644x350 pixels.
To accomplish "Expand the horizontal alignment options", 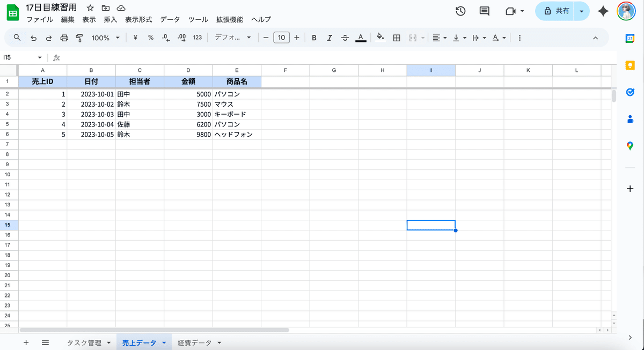I will tap(444, 38).
